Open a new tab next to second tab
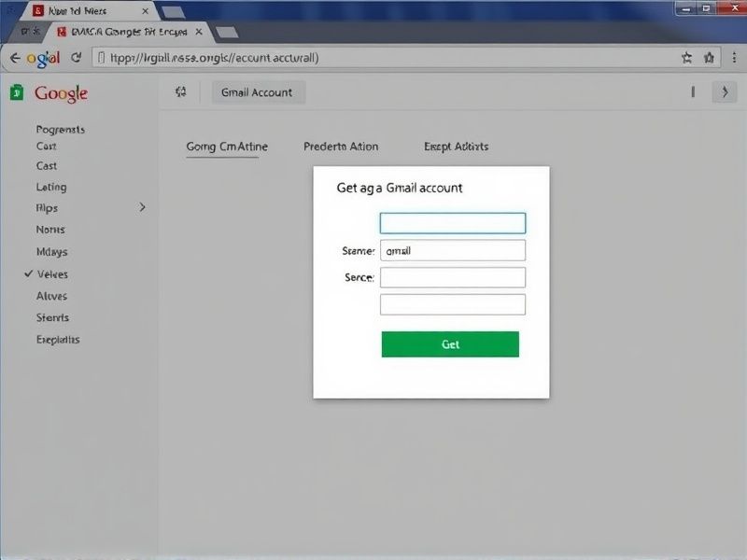The height and width of the screenshot is (560, 747). click(227, 33)
